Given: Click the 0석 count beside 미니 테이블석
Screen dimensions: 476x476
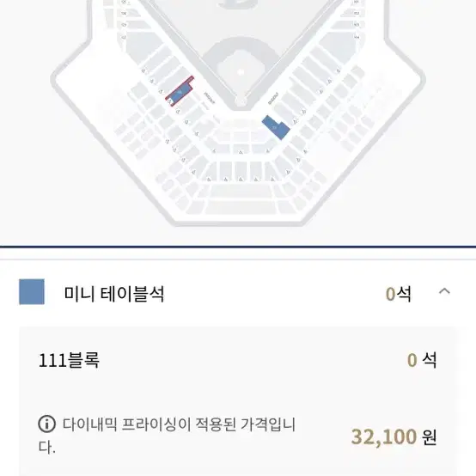Looking at the screenshot, I should point(399,294).
